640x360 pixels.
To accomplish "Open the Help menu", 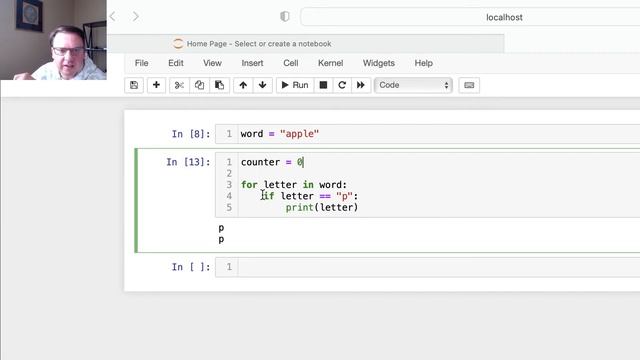I will pos(424,63).
